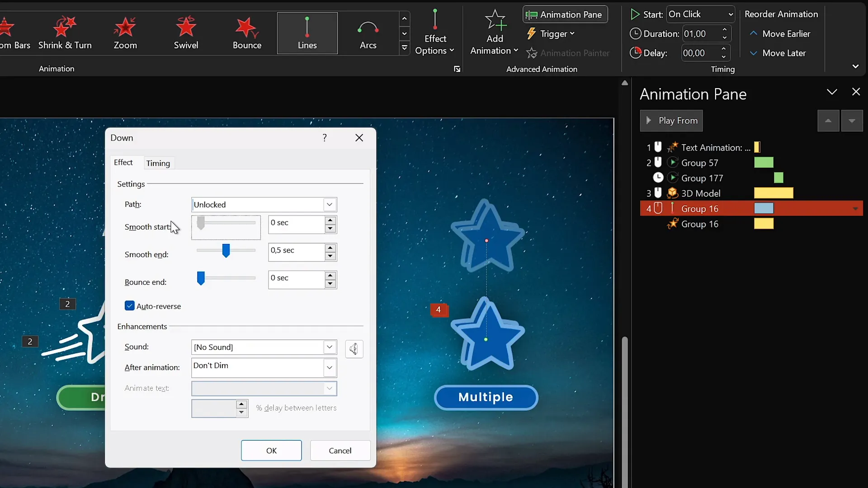Viewport: 868px width, 488px height.
Task: Click the Smooth end slider handle
Action: pos(226,250)
